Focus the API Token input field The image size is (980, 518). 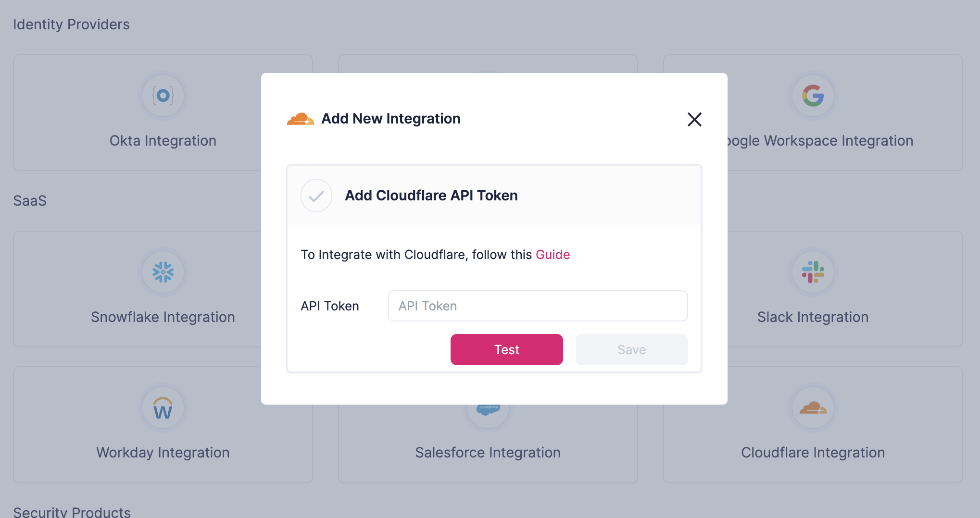[x=538, y=306]
